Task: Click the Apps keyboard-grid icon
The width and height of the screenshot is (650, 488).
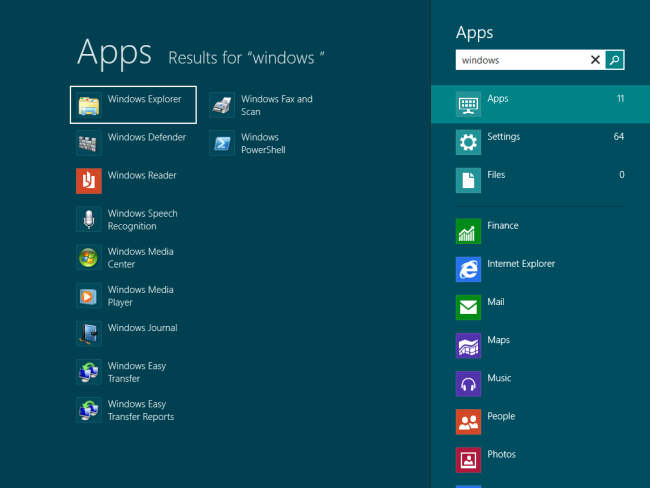Action: click(x=468, y=104)
